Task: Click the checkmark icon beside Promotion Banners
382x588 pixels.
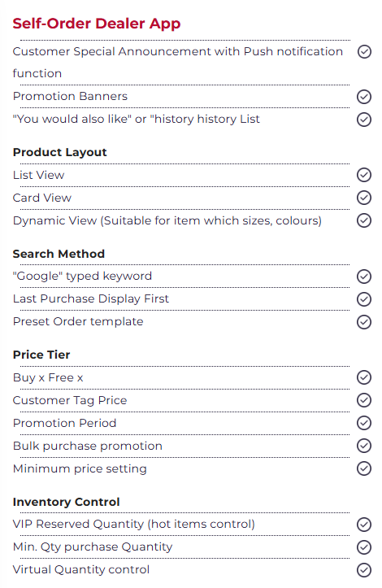Action: click(x=363, y=97)
